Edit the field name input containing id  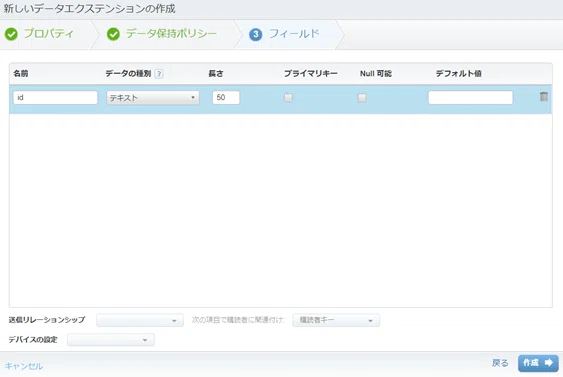coord(55,98)
